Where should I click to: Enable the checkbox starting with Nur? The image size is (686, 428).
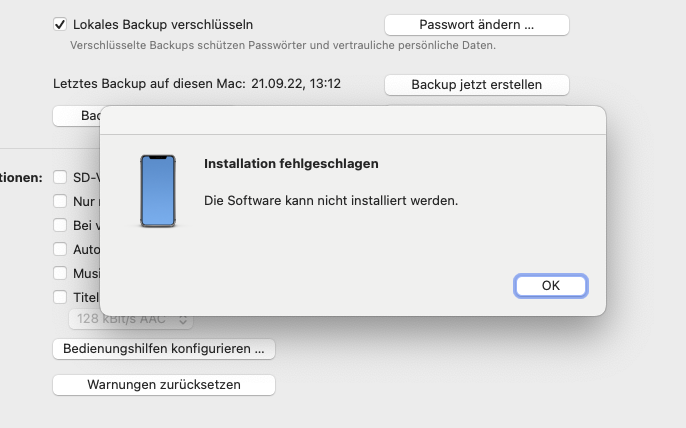(x=61, y=201)
